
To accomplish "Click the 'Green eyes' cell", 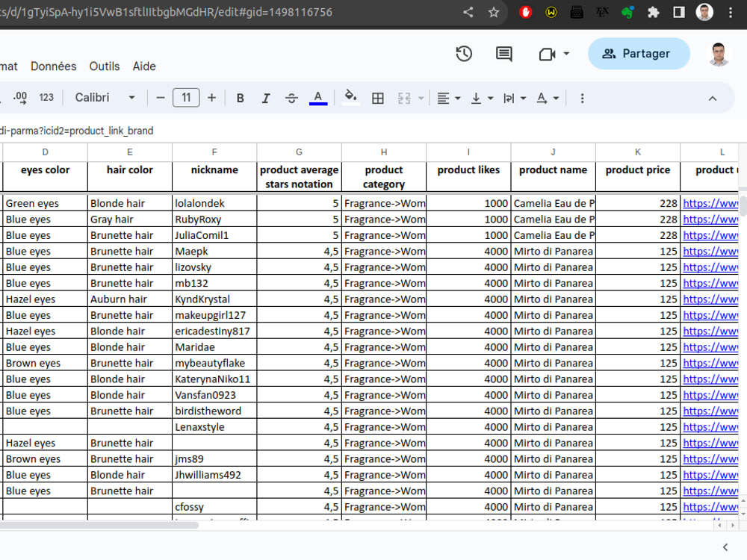I will [46, 203].
